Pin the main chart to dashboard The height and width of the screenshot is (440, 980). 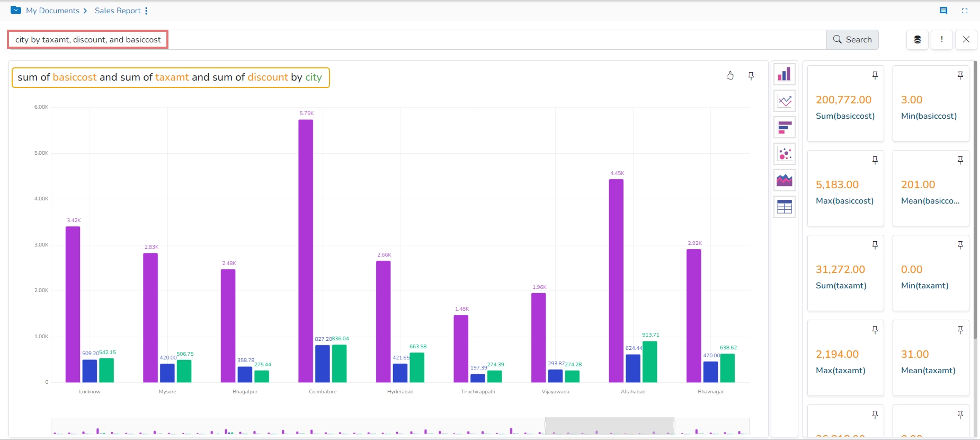coord(751,76)
